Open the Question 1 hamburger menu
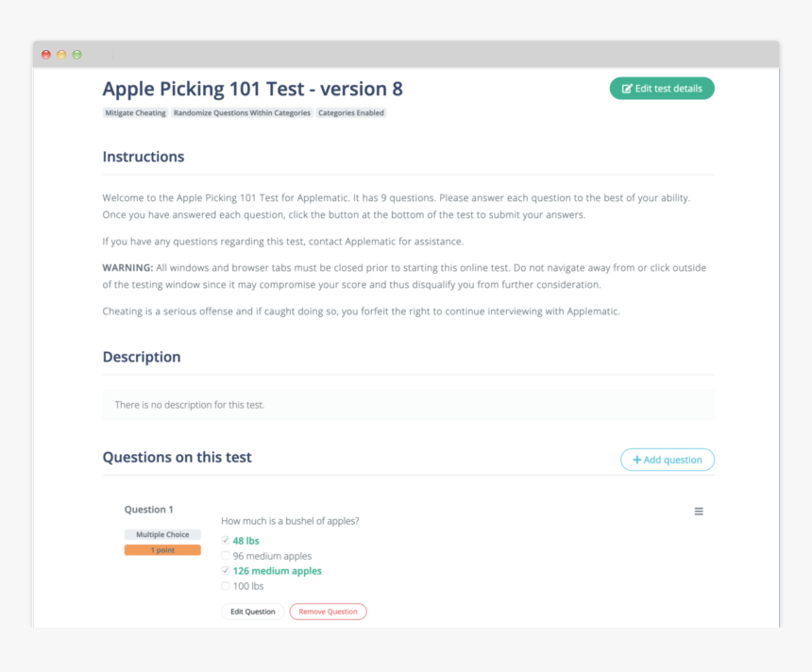 click(x=699, y=512)
